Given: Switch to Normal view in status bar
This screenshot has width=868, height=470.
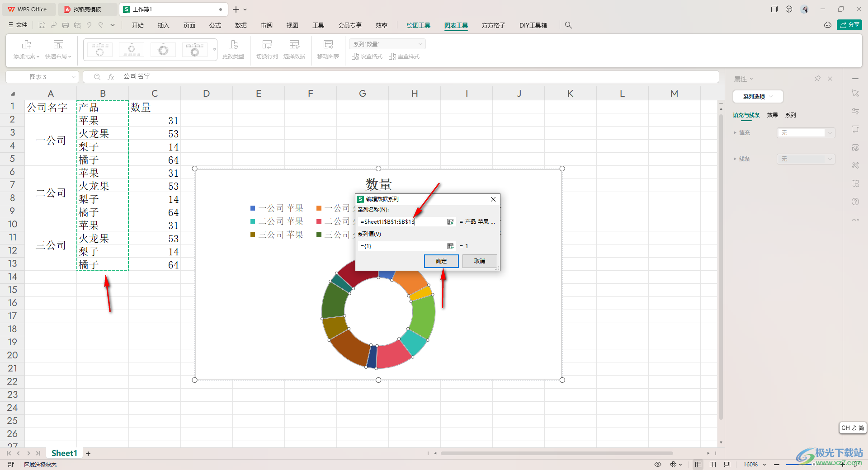Looking at the screenshot, I should tap(698, 465).
